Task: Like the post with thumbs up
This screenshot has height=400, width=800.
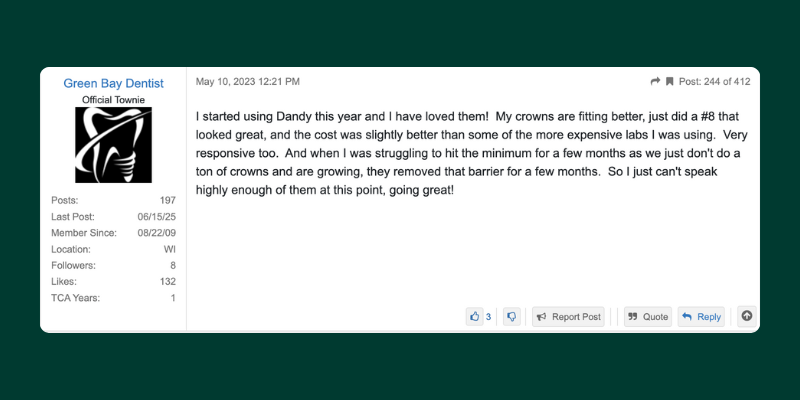Action: coord(474,317)
